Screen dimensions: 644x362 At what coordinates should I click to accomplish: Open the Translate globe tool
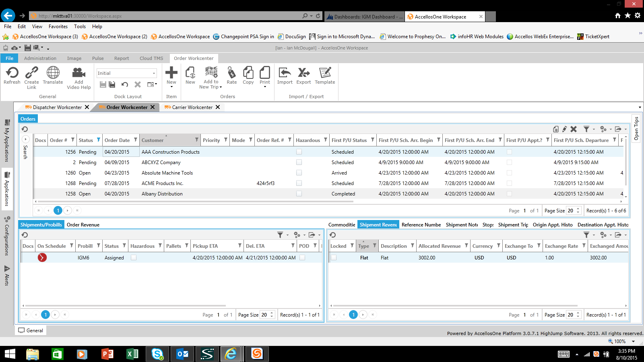click(x=53, y=73)
